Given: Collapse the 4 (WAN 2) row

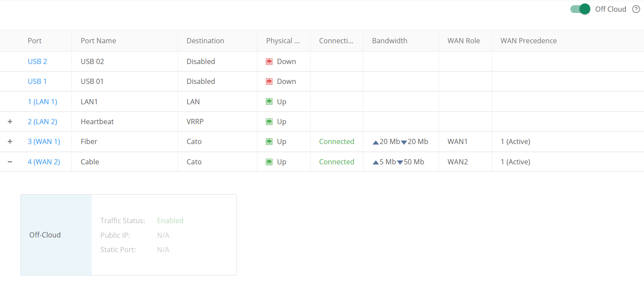Looking at the screenshot, I should [x=10, y=162].
